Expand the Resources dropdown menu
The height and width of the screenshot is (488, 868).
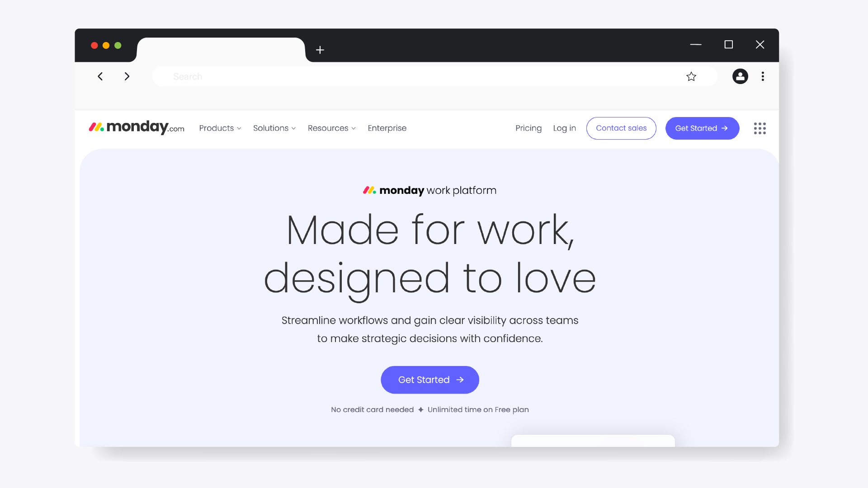331,128
